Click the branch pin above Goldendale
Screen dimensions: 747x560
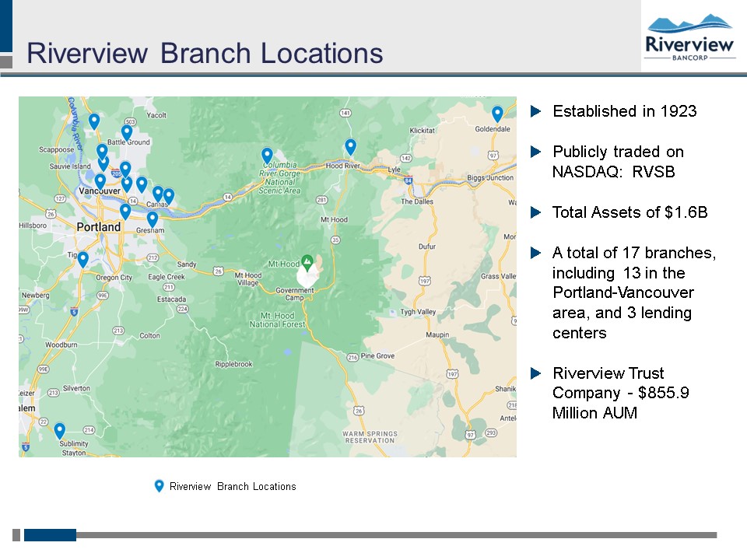pyautogui.click(x=497, y=114)
